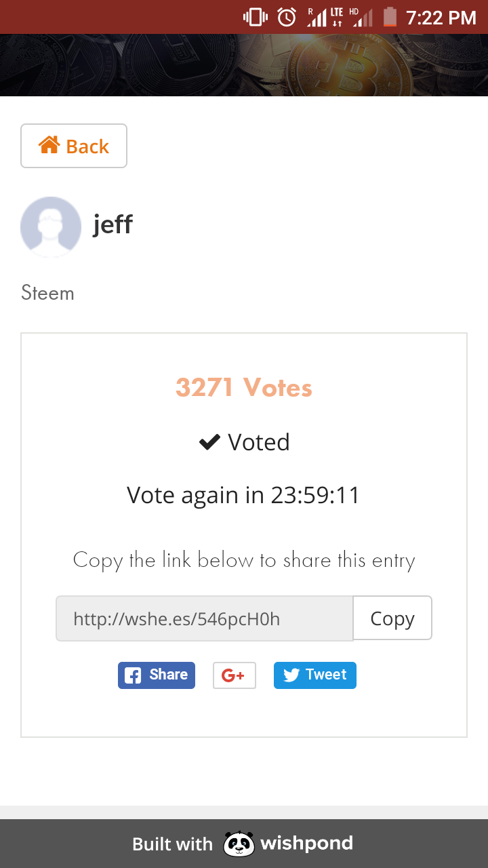
Task: Click the jeff username heading
Action: coord(113,224)
